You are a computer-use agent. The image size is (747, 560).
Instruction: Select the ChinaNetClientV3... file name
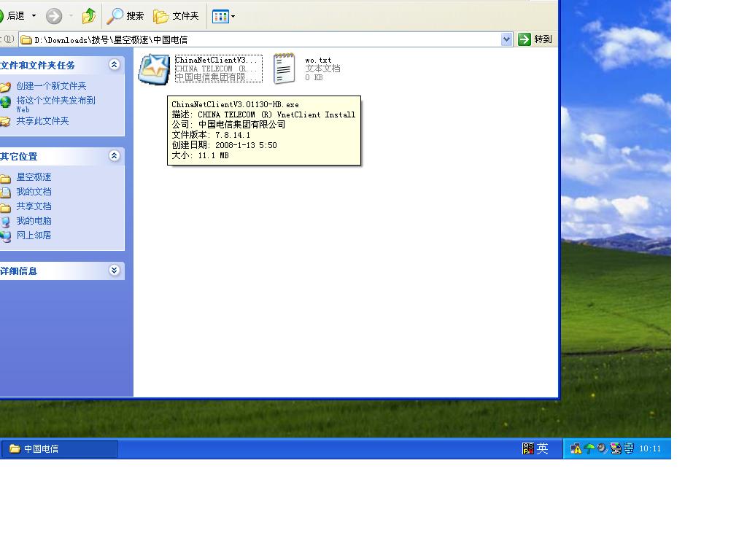[216, 60]
